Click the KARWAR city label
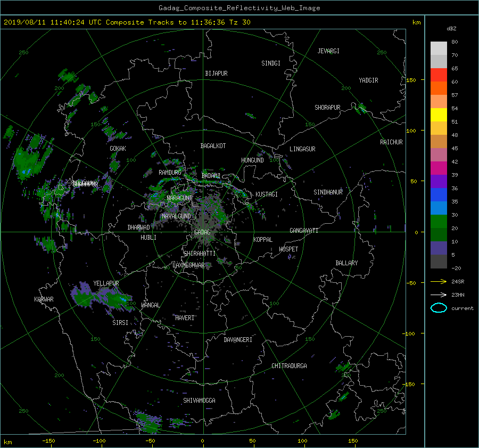 tap(44, 299)
